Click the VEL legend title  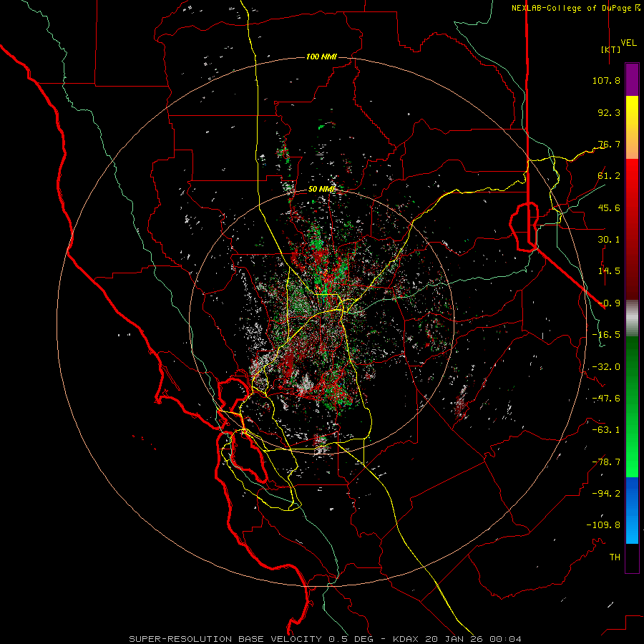629,43
